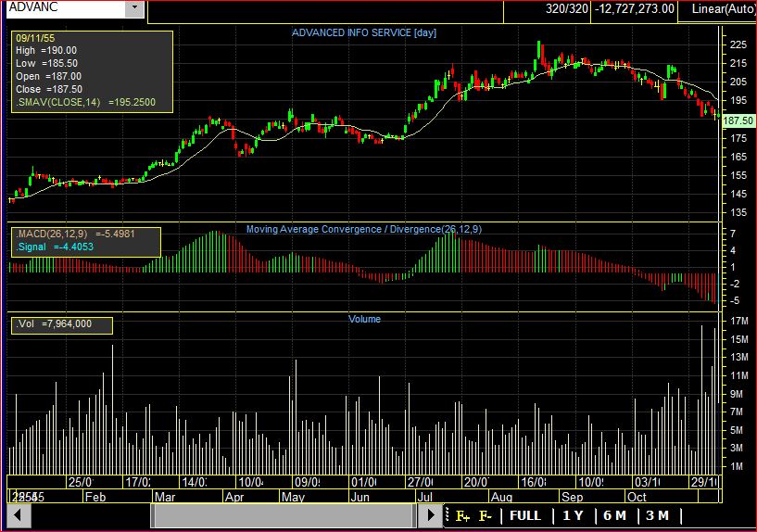The width and height of the screenshot is (757, 532).
Task: Click the Open =187.00 row
Action: (49, 76)
